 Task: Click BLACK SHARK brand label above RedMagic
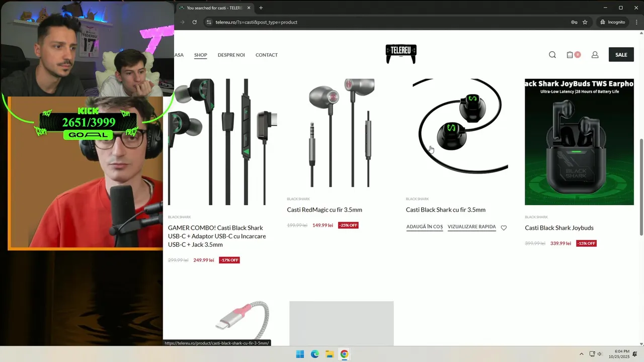[298, 199]
